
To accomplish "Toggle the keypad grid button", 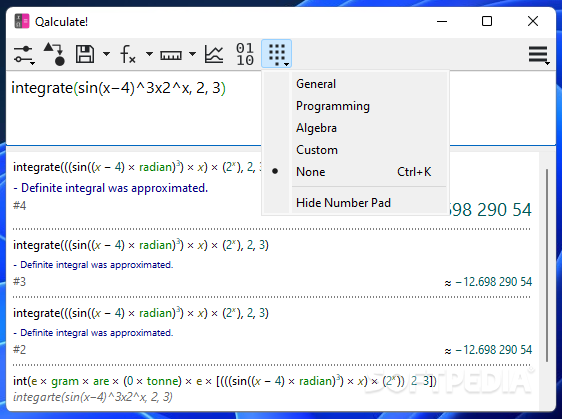I will pos(276,54).
